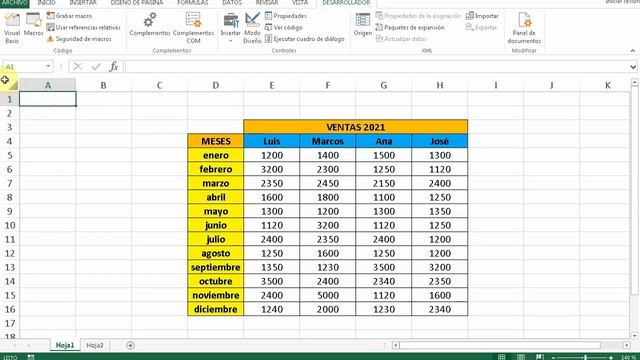Image resolution: width=640 pixels, height=360 pixels.
Task: Click Ver código
Action: [x=284, y=27]
